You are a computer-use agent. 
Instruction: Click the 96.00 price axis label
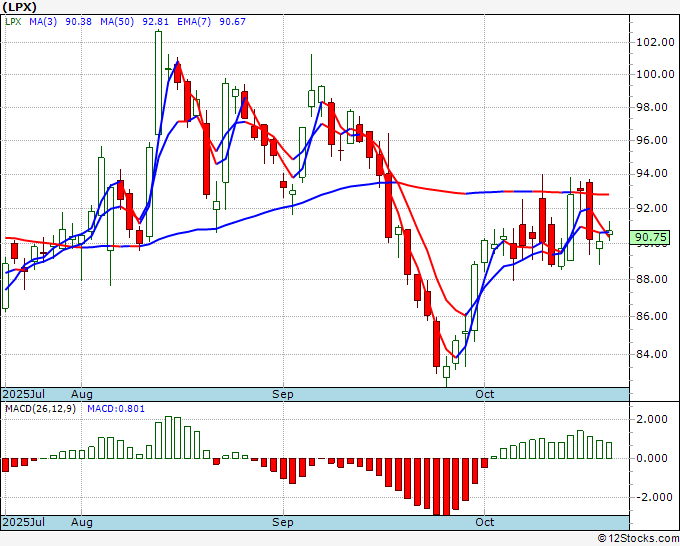click(x=652, y=141)
